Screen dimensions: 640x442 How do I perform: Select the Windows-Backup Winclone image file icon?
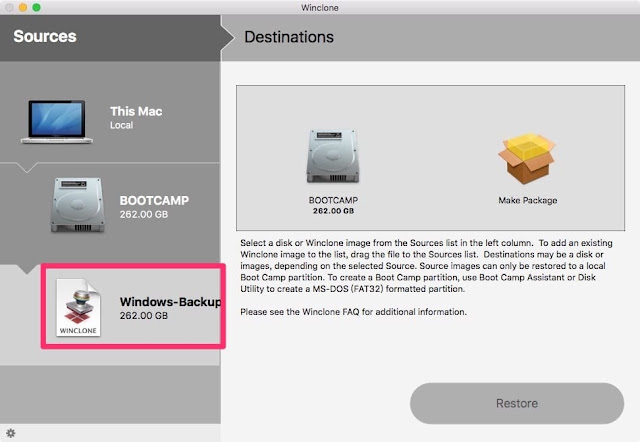78,308
